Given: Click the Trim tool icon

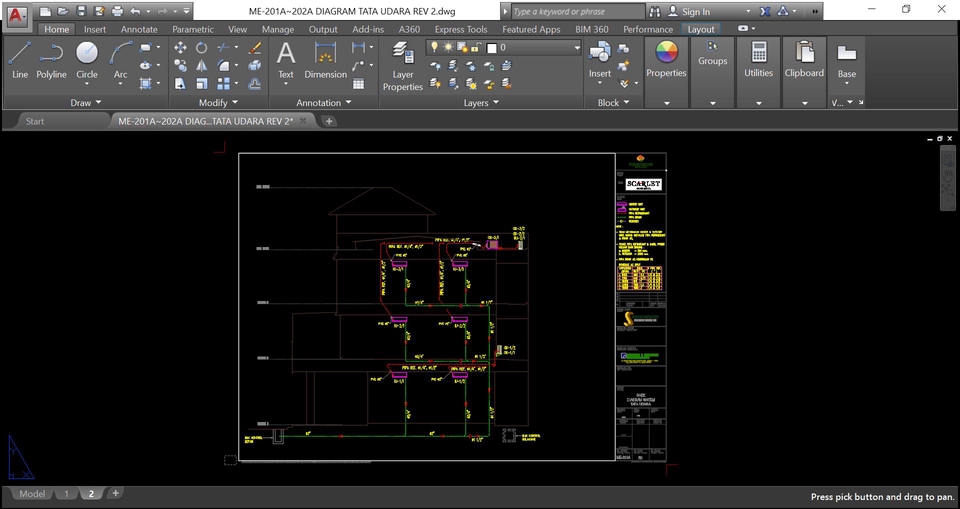Looking at the screenshot, I should pos(223,47).
